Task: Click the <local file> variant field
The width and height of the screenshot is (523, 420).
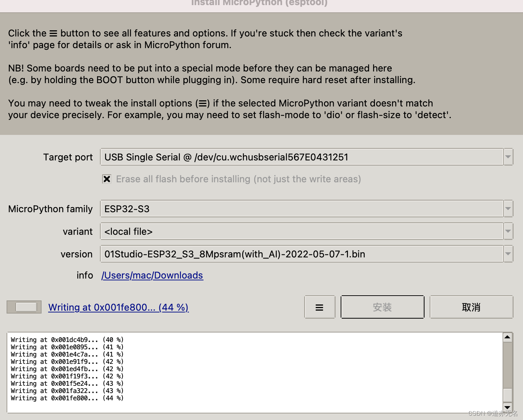Action: 302,232
